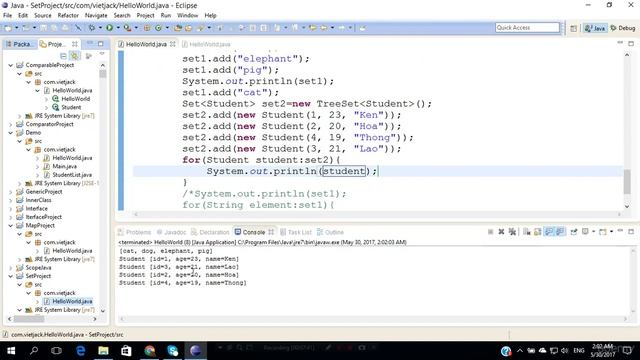The height and width of the screenshot is (360, 640).
Task: Toggle show console on standard out change
Action: [x=549, y=232]
